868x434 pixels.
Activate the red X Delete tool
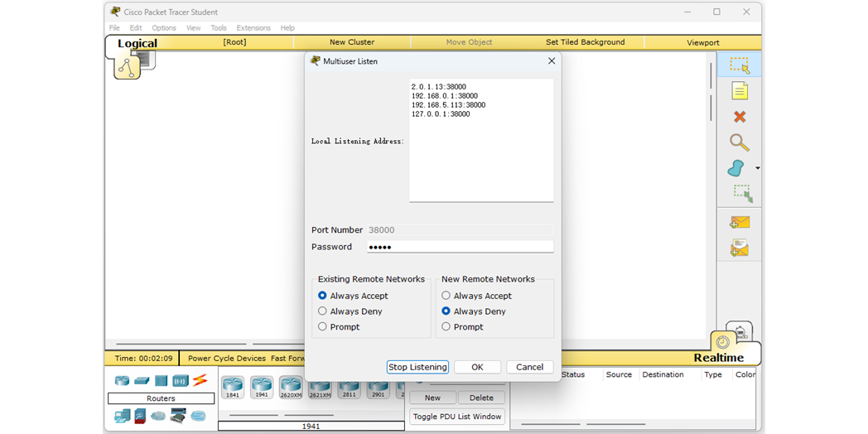click(x=739, y=117)
